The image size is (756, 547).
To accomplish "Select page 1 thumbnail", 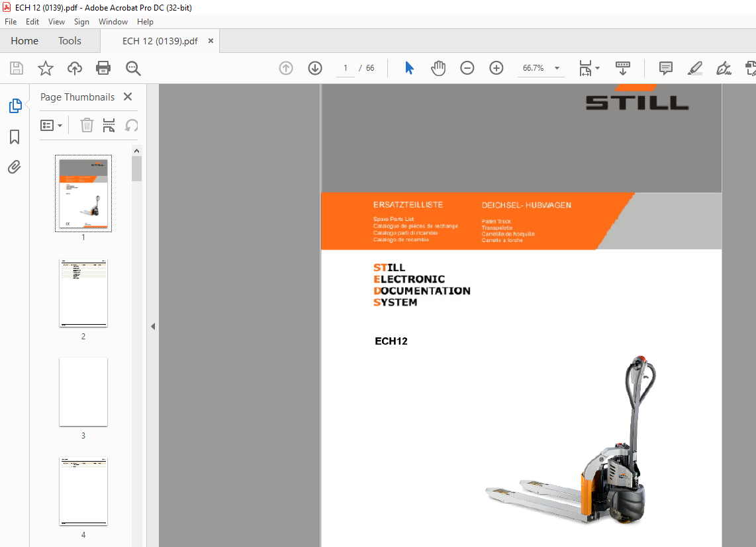I will pos(83,193).
